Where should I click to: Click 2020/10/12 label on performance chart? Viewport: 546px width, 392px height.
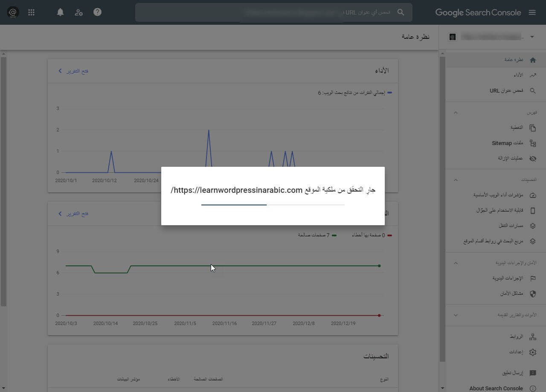point(105,180)
